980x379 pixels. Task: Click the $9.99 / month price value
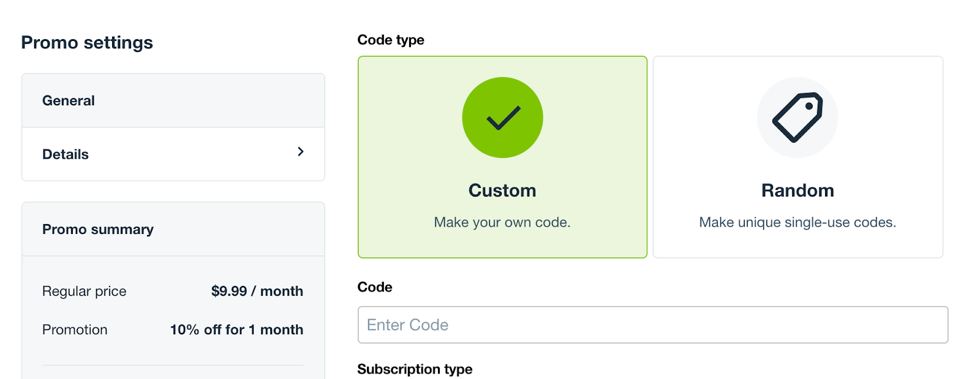pos(257,291)
